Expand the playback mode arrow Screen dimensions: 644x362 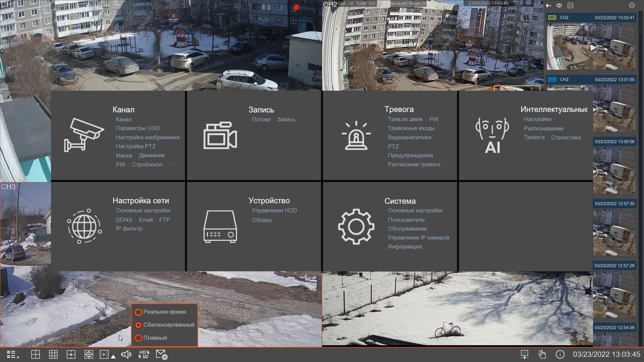point(113,356)
